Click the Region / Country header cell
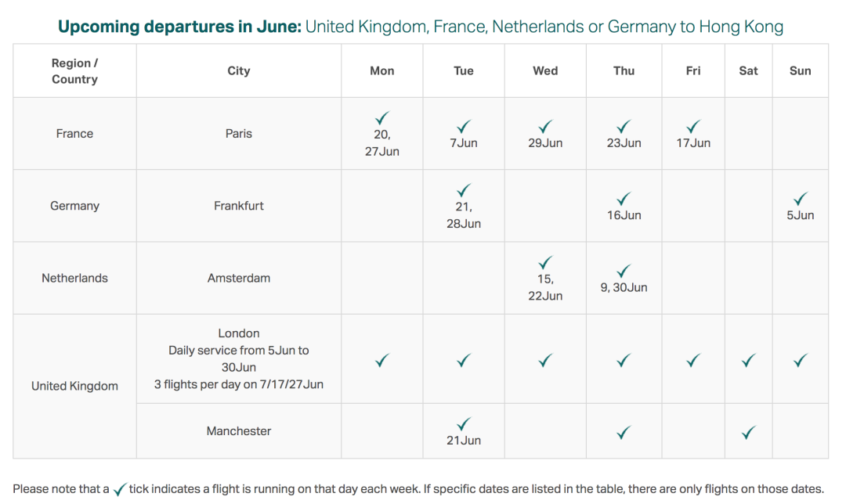Screen dimensions: 846x504 click(74, 70)
